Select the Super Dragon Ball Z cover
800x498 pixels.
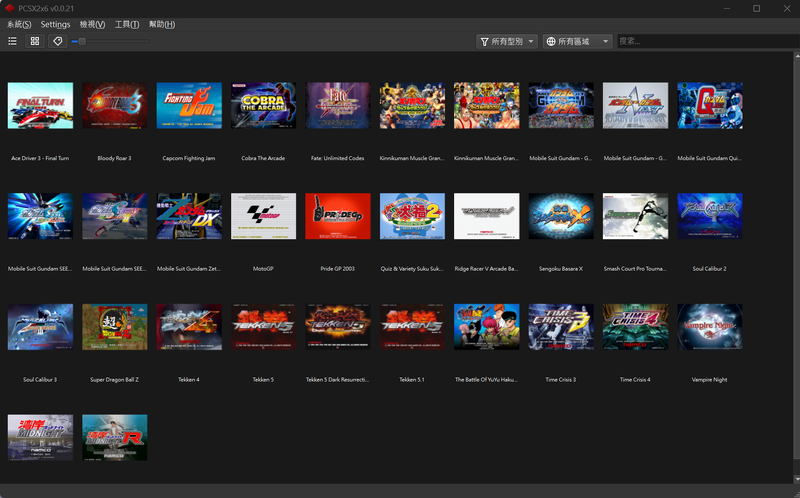[115, 327]
